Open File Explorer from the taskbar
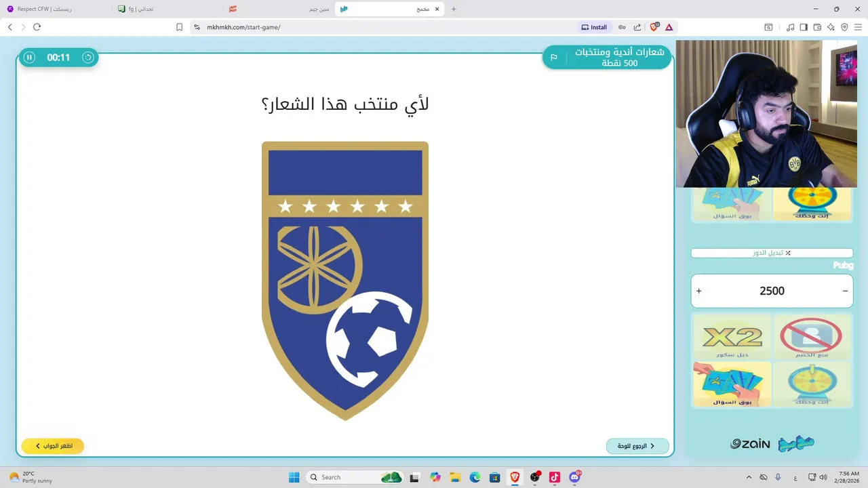 coord(454,477)
